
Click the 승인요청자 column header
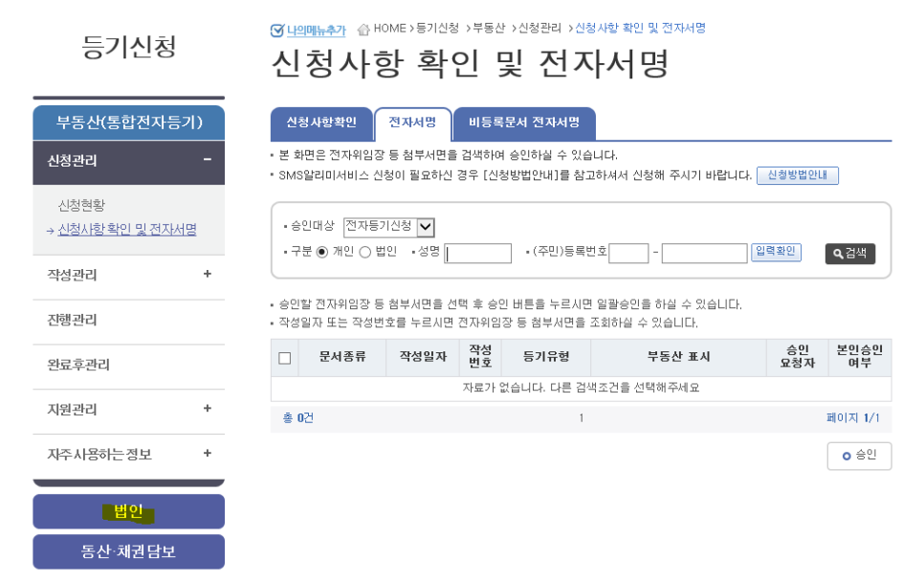pyautogui.click(x=798, y=357)
